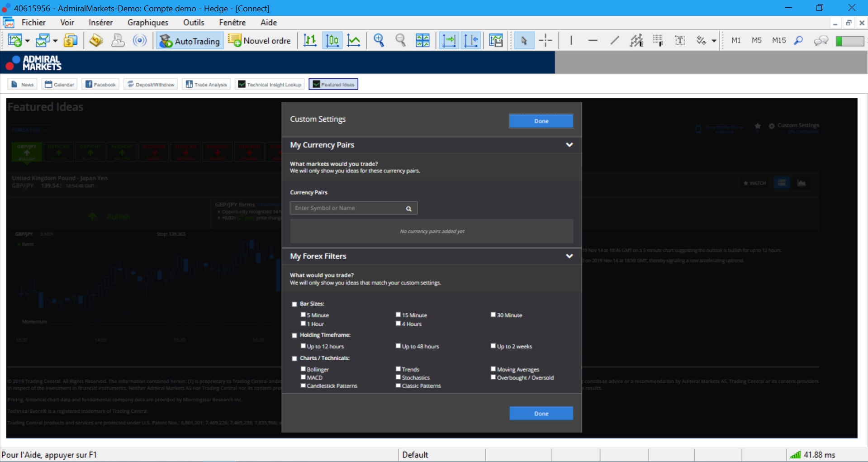Check the 5 Minute bar size option
Screen dimensions: 868x462
(303, 314)
